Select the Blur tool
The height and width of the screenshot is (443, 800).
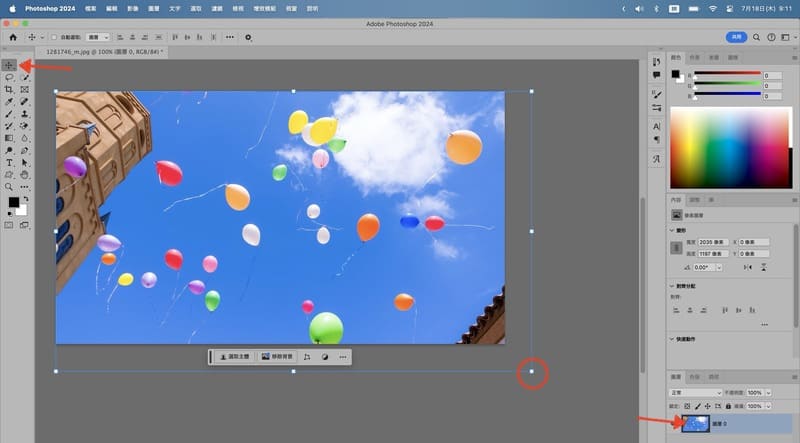click(x=24, y=138)
